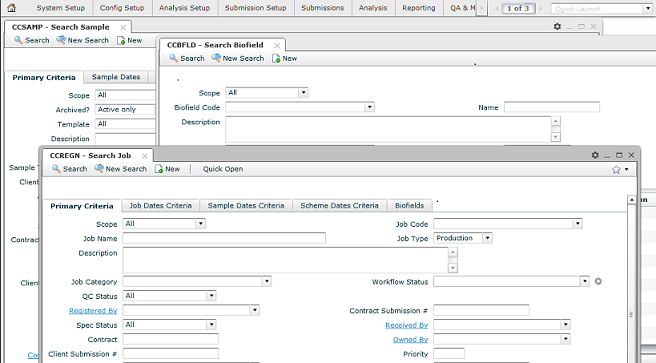The image size is (656, 363).
Task: Close the CCSAMP Search Sample tab
Action: click(x=123, y=28)
